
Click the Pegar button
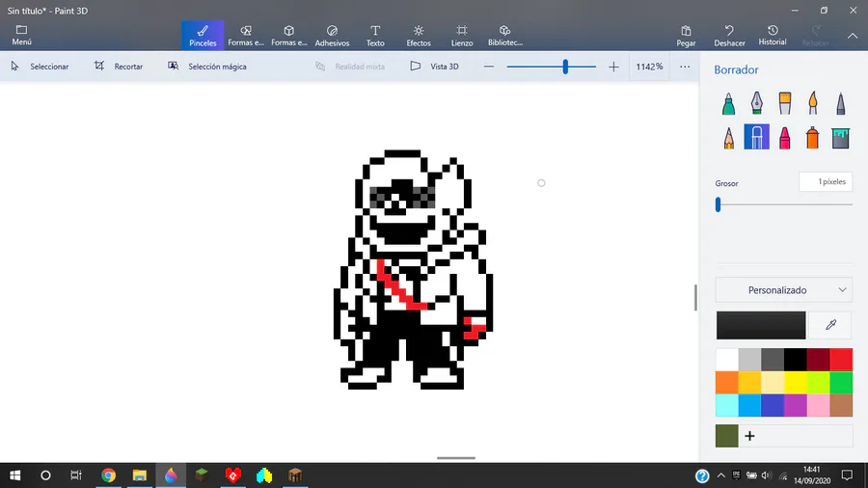click(x=686, y=36)
